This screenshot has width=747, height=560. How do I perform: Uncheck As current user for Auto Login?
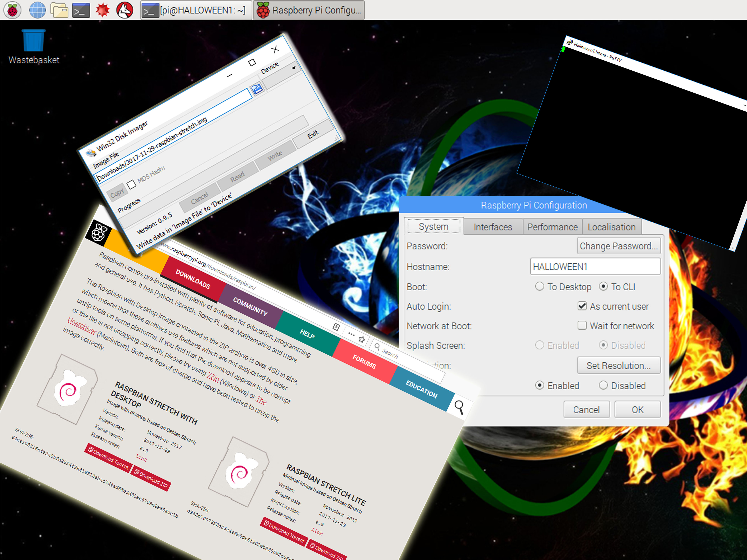coord(582,306)
